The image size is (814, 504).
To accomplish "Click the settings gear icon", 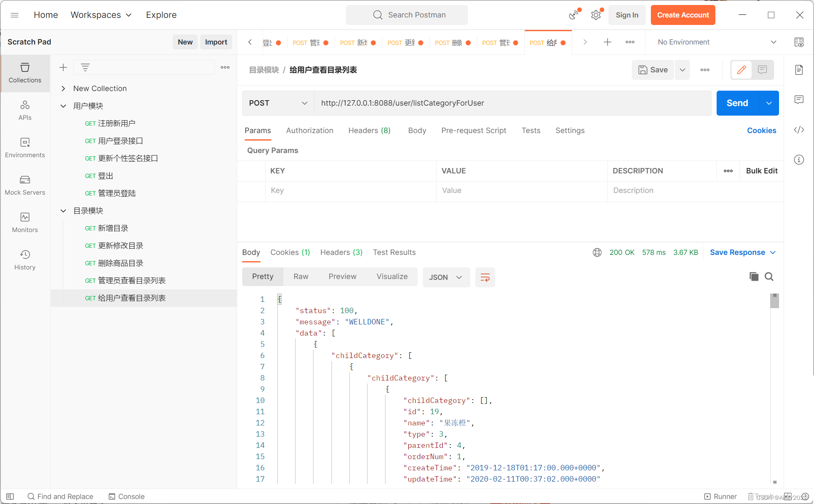I will pyautogui.click(x=596, y=15).
